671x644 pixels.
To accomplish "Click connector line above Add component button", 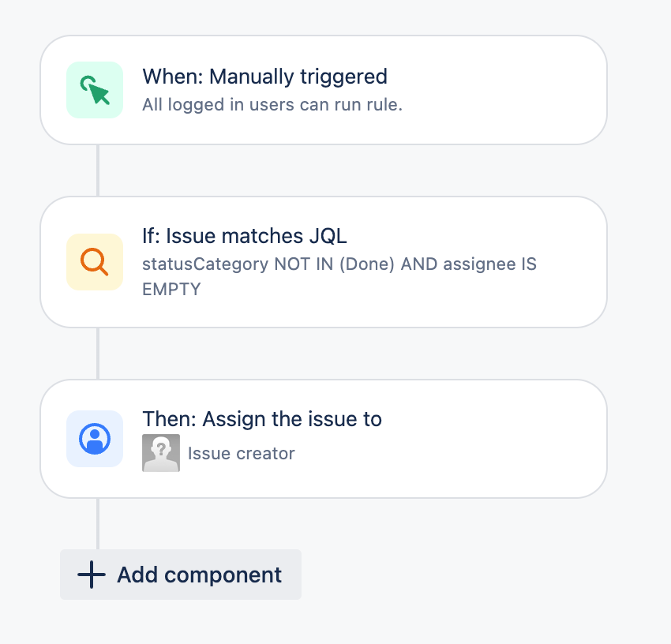I will click(x=98, y=524).
